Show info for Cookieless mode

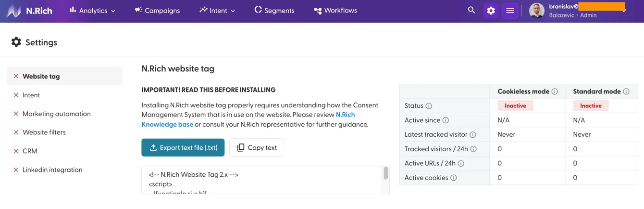point(555,91)
